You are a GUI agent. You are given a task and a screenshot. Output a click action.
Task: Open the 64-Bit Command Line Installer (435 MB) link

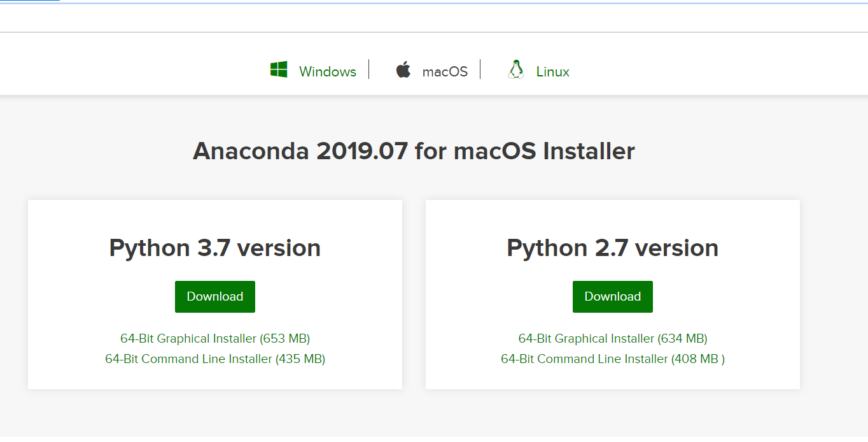click(214, 359)
